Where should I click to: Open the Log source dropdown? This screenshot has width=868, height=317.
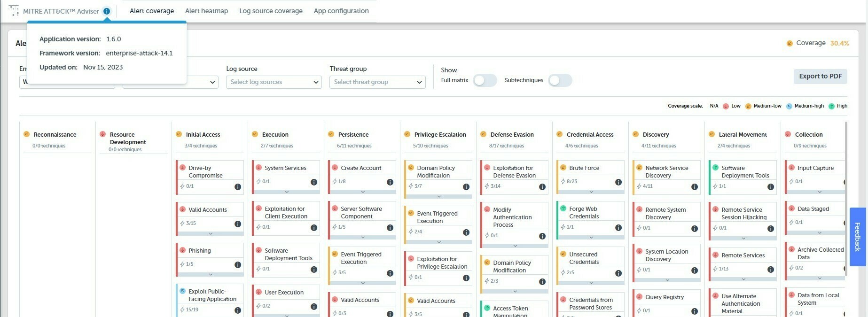(x=274, y=82)
